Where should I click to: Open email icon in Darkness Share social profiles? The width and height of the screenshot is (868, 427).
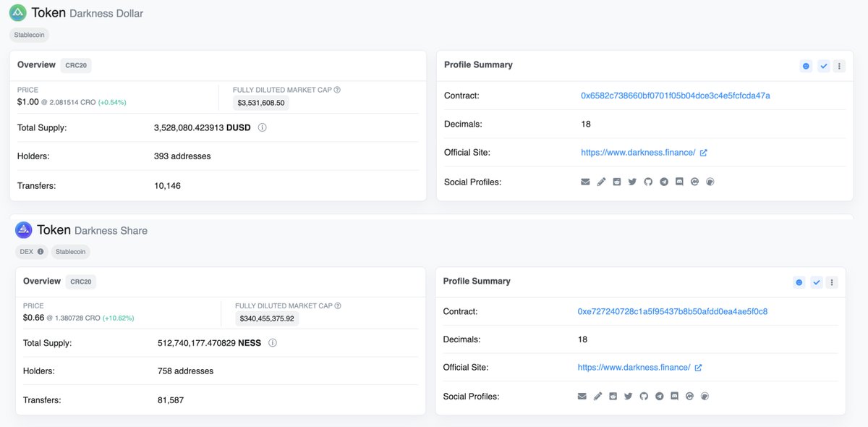tap(582, 396)
